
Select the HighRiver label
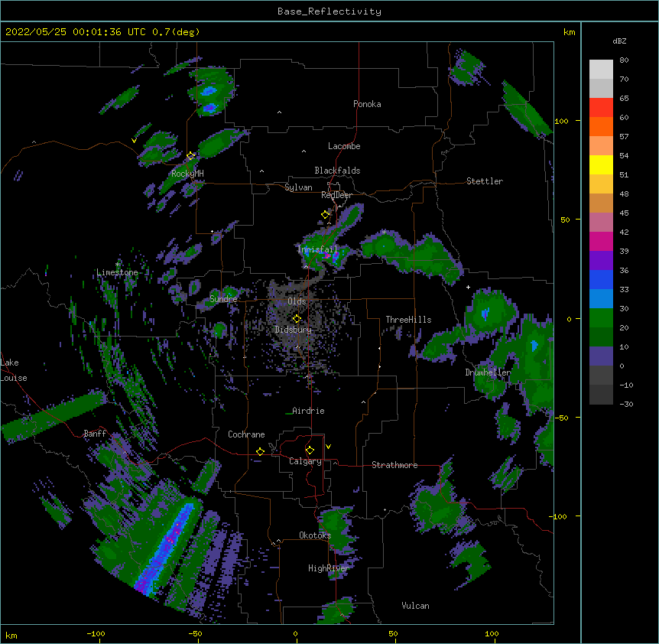click(x=329, y=568)
